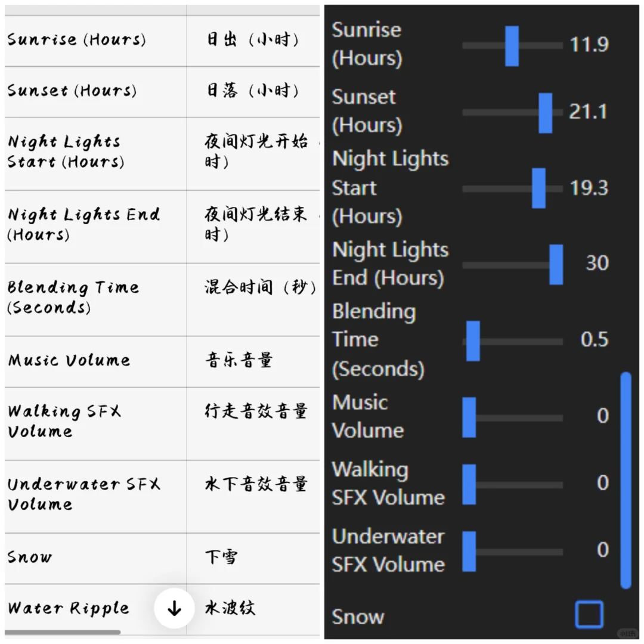
Task: Click the Night Lights End value 30
Action: pos(596,264)
